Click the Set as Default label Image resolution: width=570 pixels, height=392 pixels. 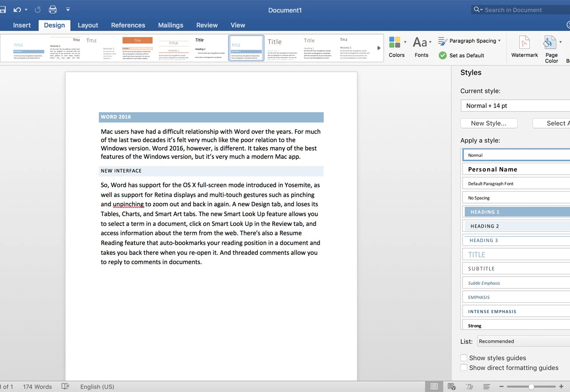(467, 55)
